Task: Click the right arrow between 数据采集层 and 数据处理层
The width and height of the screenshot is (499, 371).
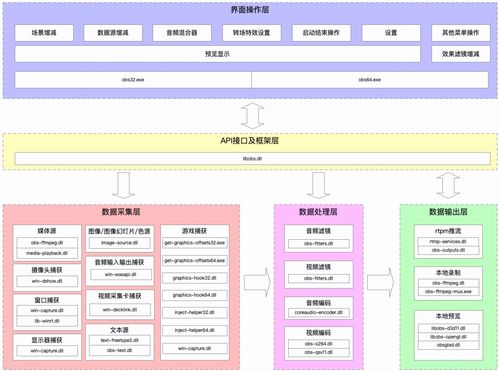Action: coord(257,282)
